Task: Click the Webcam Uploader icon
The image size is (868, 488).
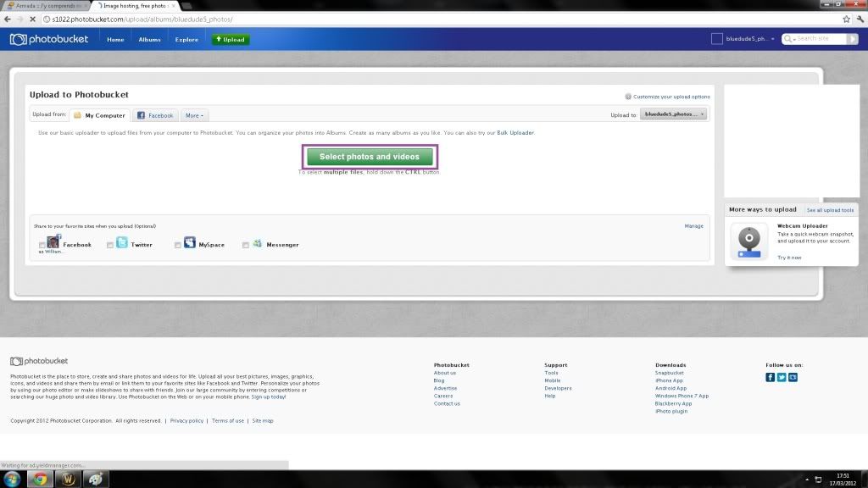Action: tap(749, 241)
